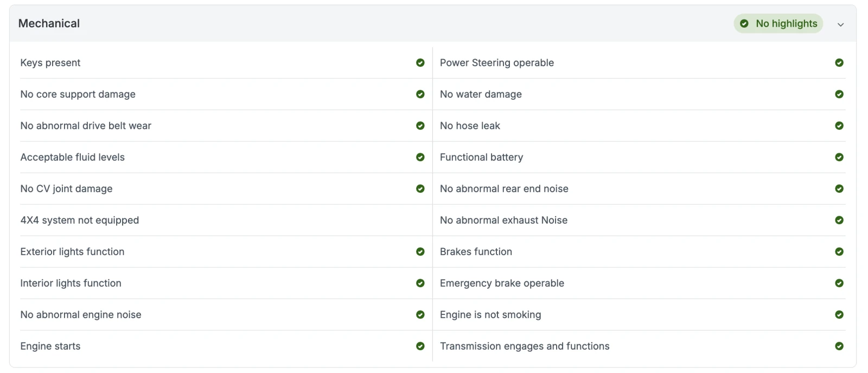The width and height of the screenshot is (868, 373).
Task: Click the No CV joint damage text
Action: click(66, 189)
